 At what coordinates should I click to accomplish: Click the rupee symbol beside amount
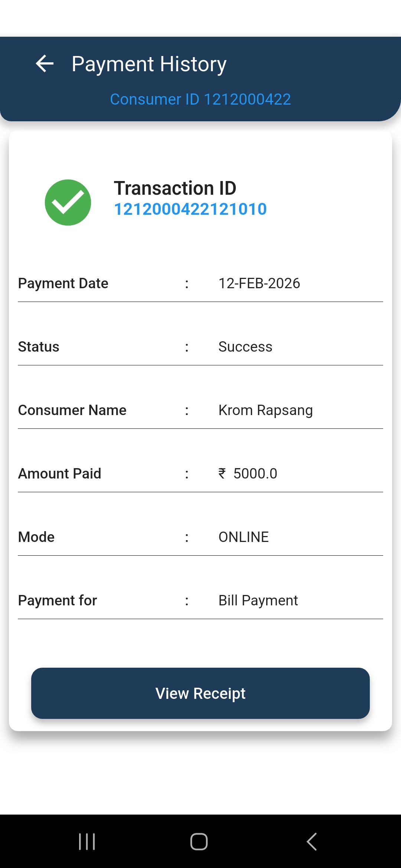[x=222, y=473]
